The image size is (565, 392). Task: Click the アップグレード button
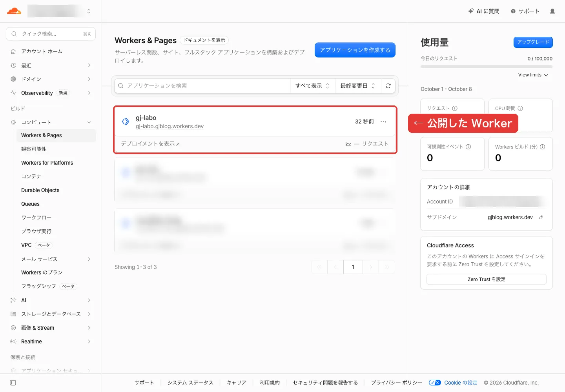pyautogui.click(x=533, y=42)
